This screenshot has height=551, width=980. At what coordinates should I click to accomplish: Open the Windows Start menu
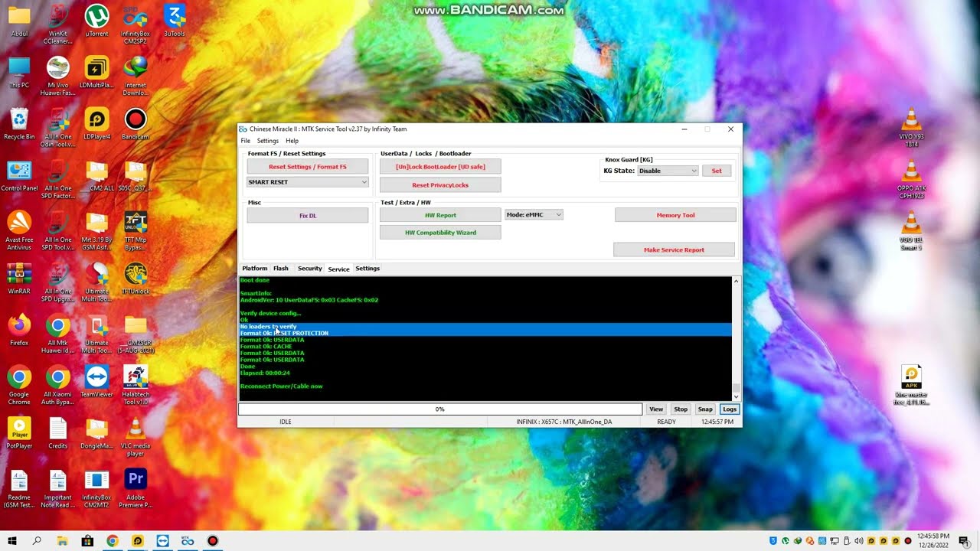tap(12, 541)
